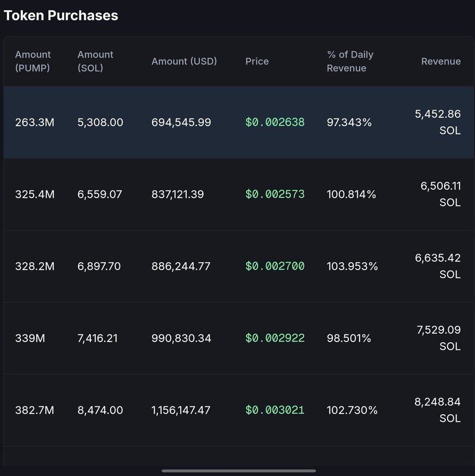Click the 382.7M PUMP amount cell

(34, 411)
